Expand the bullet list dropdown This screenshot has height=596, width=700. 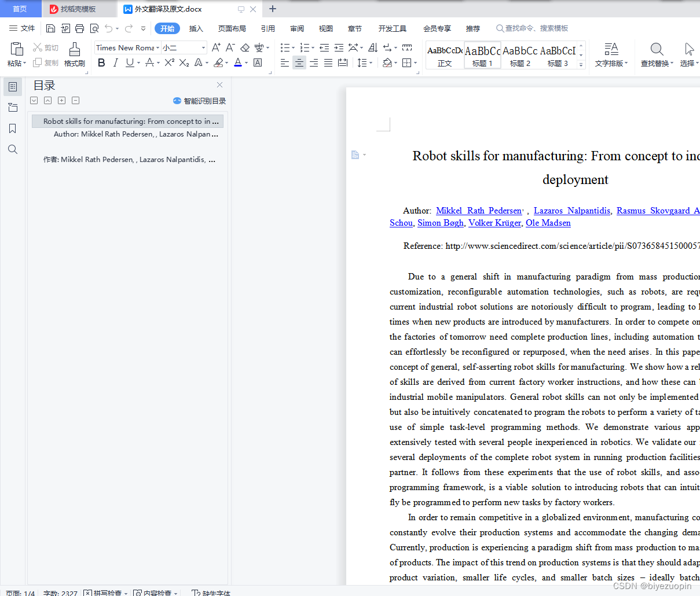click(293, 48)
